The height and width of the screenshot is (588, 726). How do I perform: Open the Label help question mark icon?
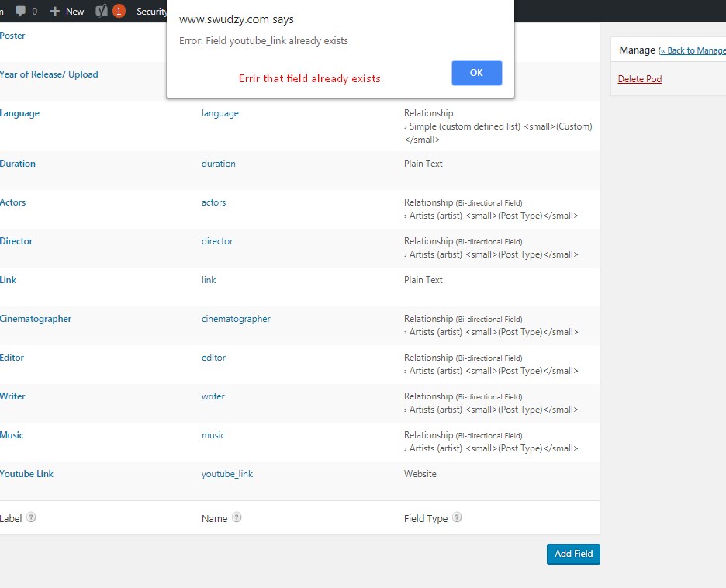click(29, 517)
